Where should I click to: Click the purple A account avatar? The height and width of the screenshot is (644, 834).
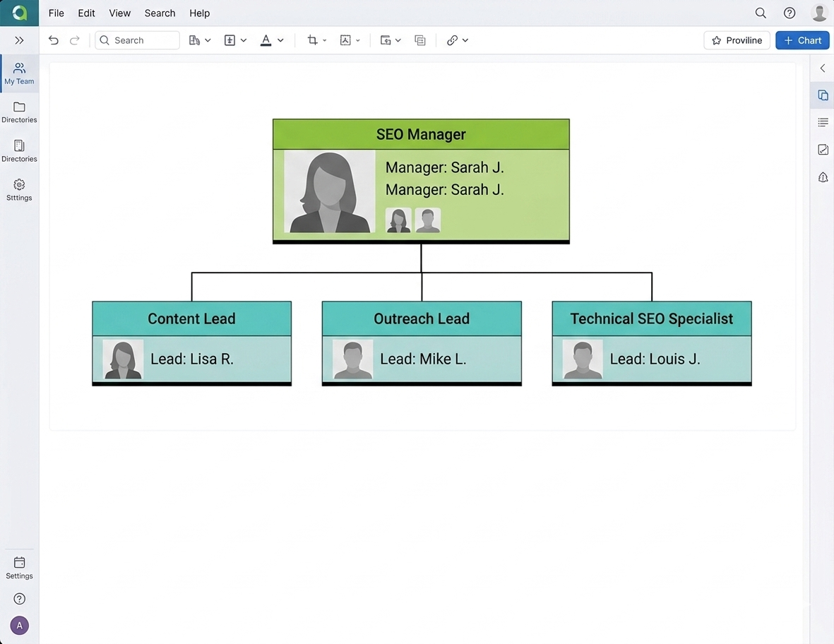(x=19, y=626)
